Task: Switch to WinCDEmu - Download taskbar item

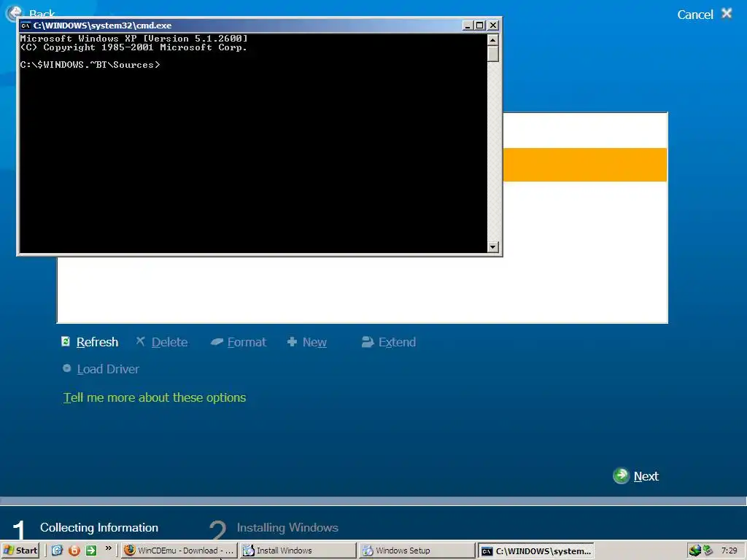Action: [179, 551]
